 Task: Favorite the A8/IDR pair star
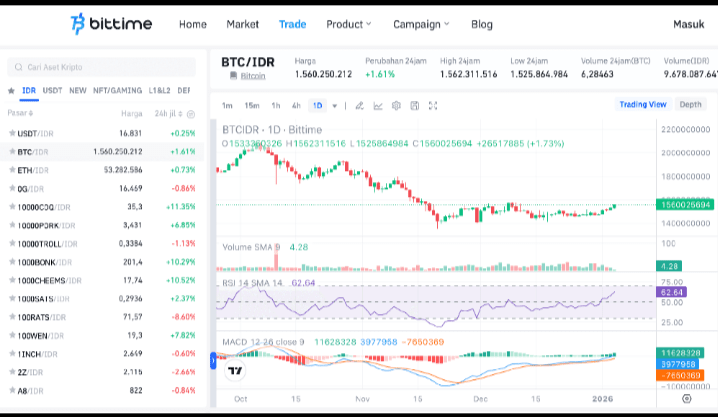pyautogui.click(x=12, y=390)
